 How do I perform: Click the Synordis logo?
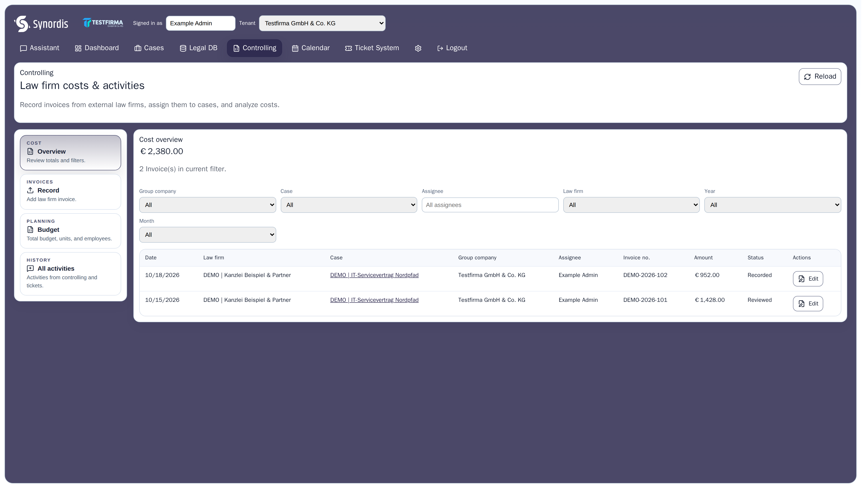(x=41, y=23)
